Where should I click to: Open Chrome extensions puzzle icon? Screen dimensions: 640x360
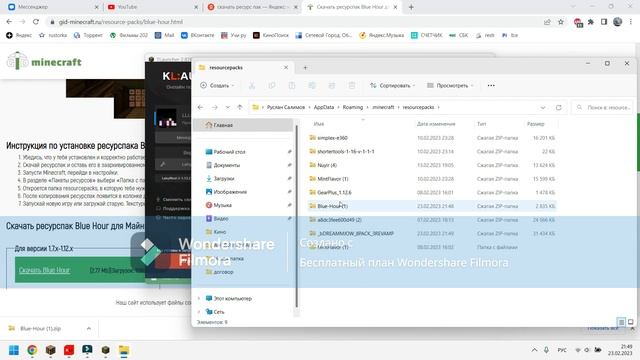[591, 22]
